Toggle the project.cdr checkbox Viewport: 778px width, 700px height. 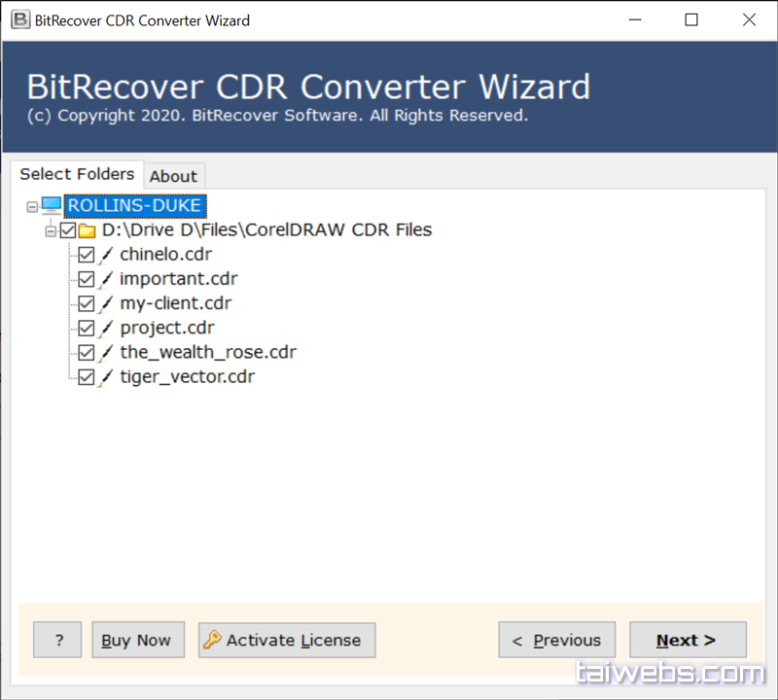click(87, 328)
